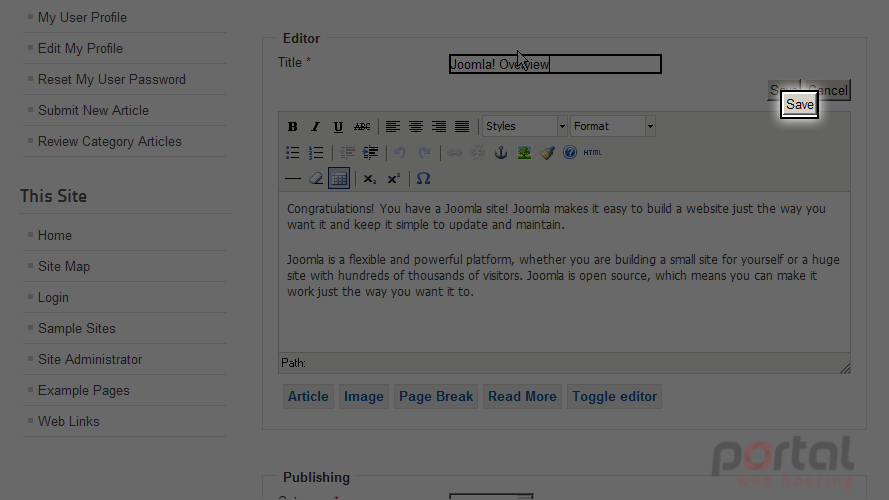Remove formatting with the eraser icon
Viewport: 889px width, 500px height.
point(316,179)
